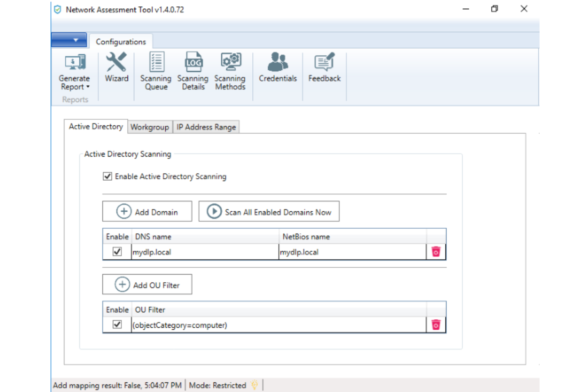Open the Feedback form
588x392 pixels.
click(324, 68)
